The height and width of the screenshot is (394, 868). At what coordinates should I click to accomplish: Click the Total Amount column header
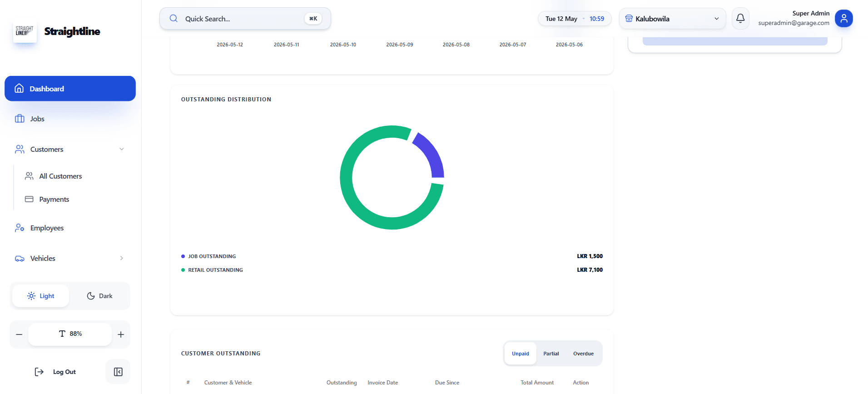pyautogui.click(x=537, y=383)
